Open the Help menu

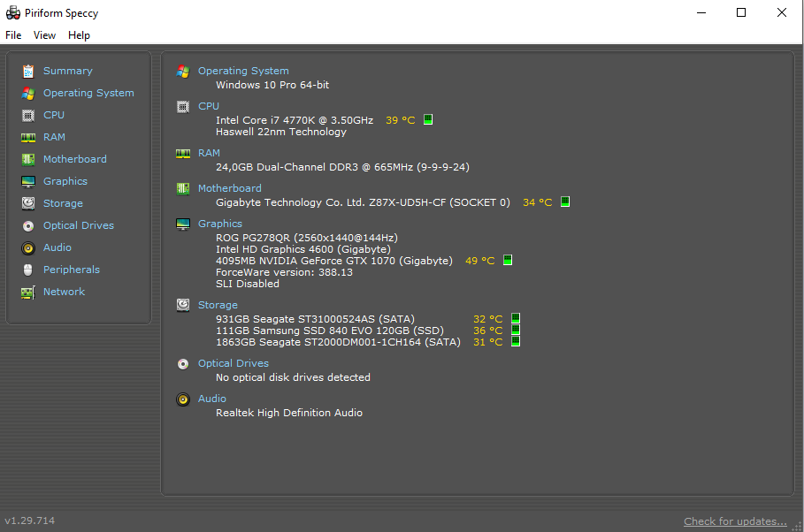tap(79, 34)
